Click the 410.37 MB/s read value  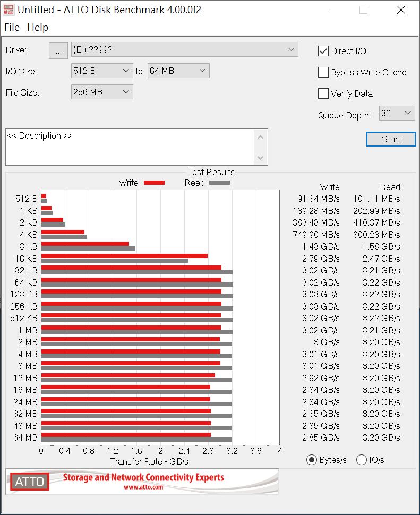click(376, 222)
